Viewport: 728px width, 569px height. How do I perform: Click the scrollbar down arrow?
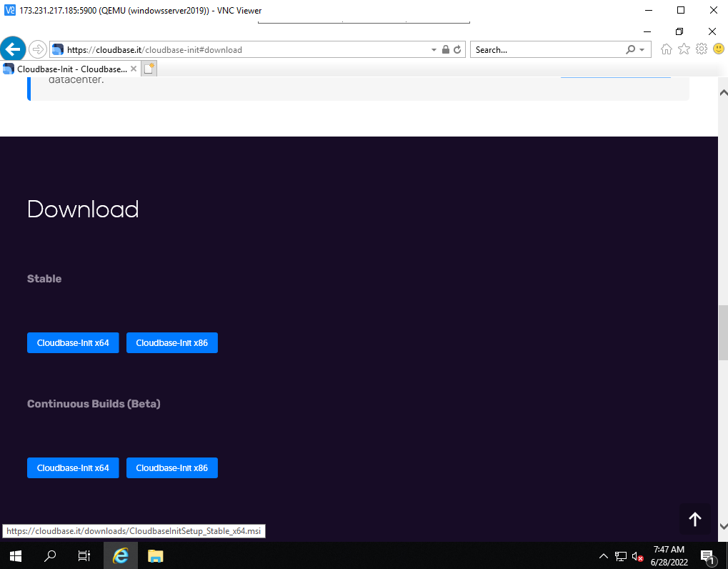click(723, 526)
